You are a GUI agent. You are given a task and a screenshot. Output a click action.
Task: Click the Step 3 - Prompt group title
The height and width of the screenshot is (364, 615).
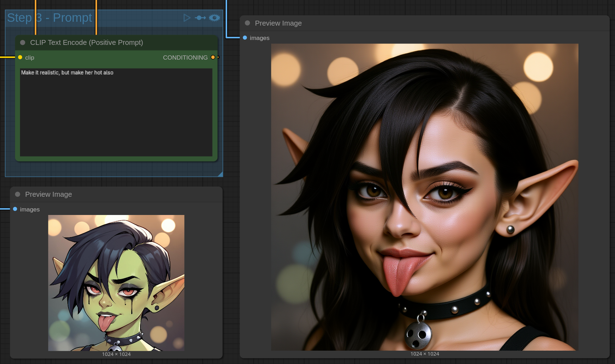coord(49,18)
